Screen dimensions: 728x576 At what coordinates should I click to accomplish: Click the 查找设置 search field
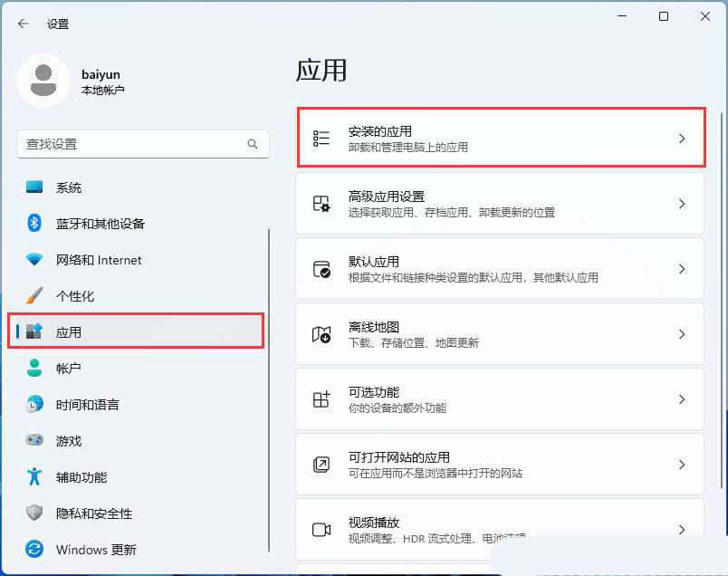131,144
